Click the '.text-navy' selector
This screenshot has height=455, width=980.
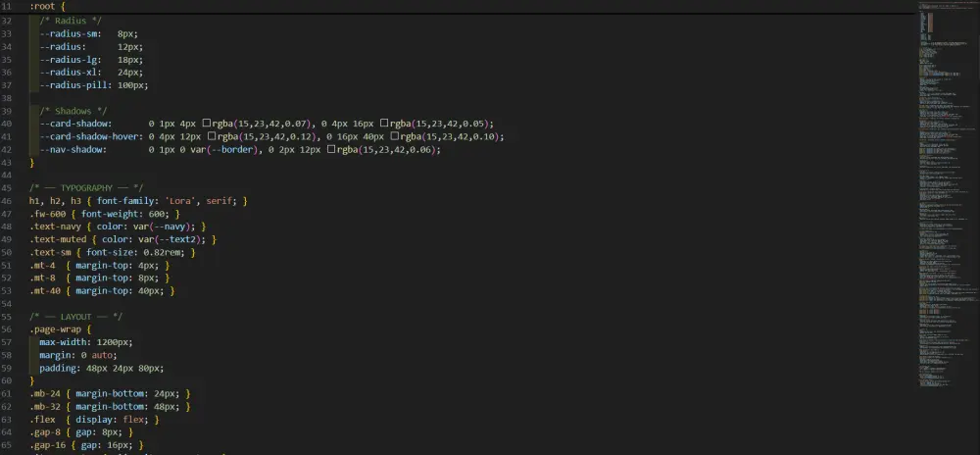point(55,227)
